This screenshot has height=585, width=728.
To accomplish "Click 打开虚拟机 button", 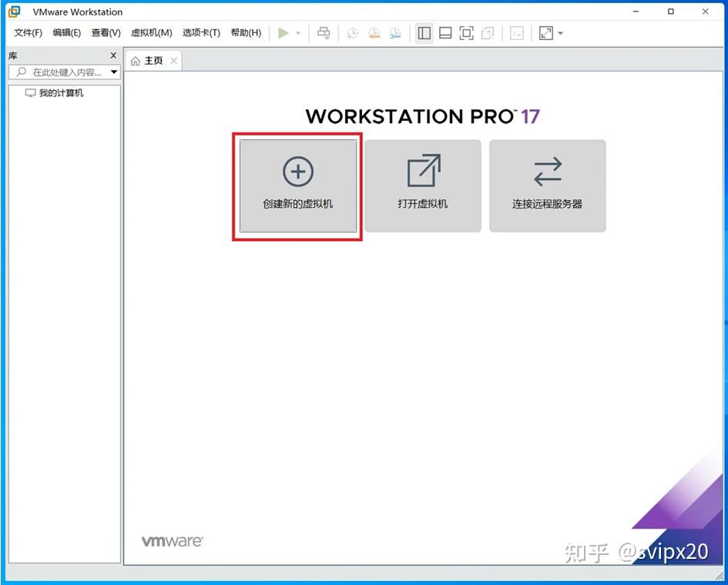I will click(423, 186).
